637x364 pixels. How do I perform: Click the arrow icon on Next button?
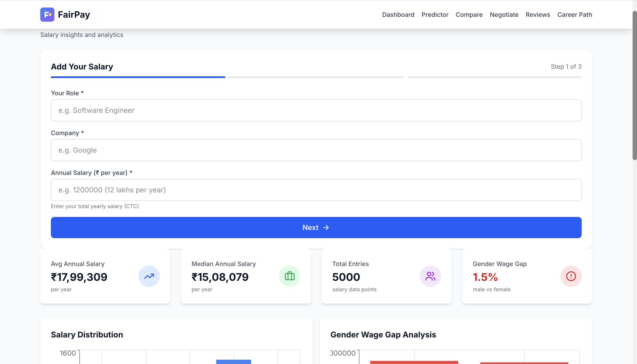coord(326,228)
